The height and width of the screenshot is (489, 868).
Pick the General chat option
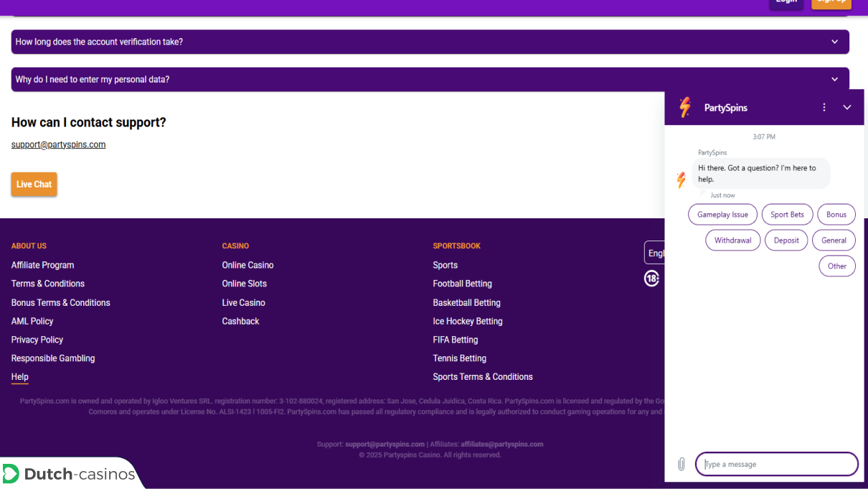(834, 241)
